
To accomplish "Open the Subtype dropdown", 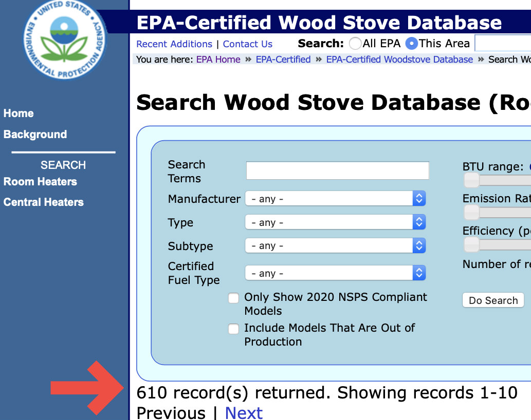I will pyautogui.click(x=335, y=245).
